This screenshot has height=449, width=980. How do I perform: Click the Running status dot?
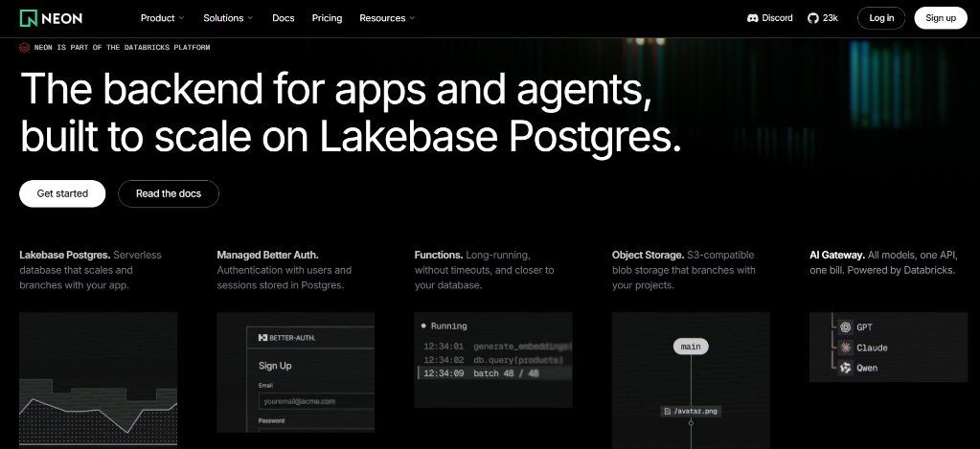click(x=423, y=326)
